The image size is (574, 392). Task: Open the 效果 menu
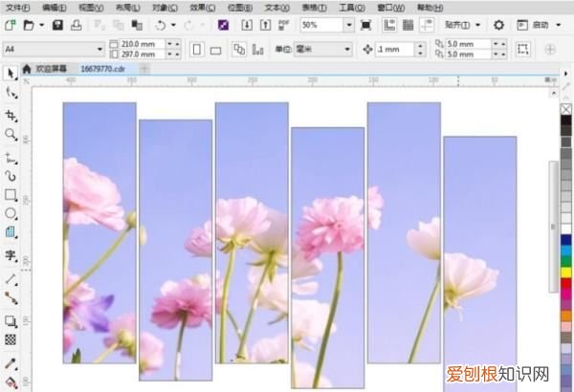coord(203,8)
